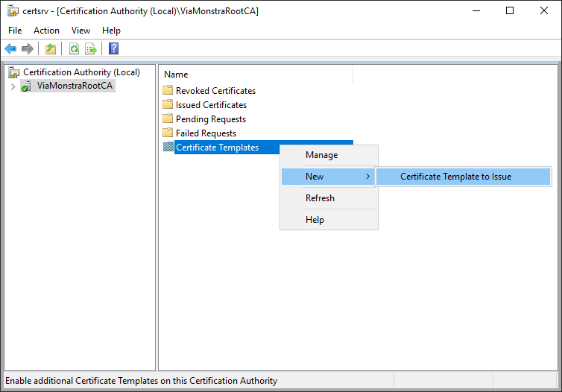Click the Forward arrow toolbar icon
This screenshot has width=562, height=392.
[28, 49]
